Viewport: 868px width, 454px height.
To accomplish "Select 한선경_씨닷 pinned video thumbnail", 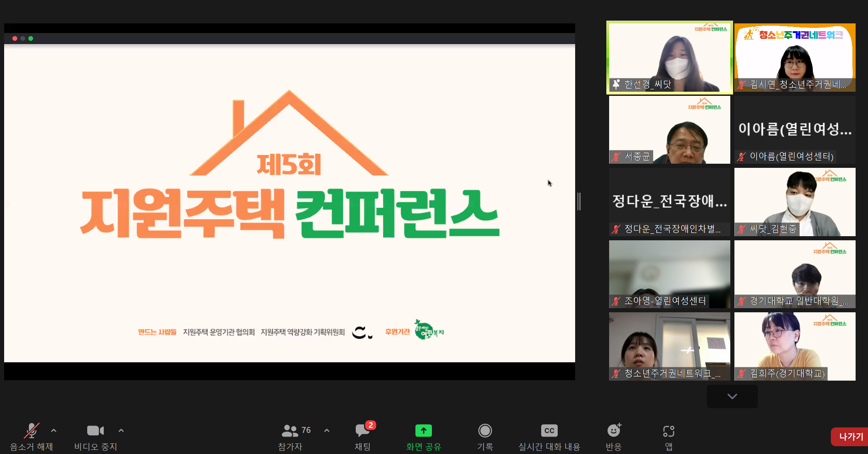I will [x=670, y=57].
